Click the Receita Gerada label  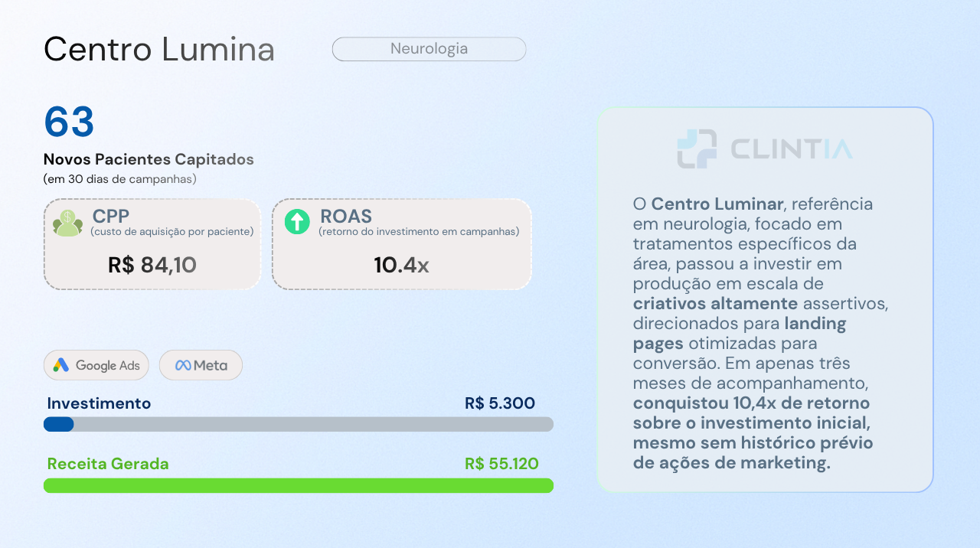click(108, 464)
